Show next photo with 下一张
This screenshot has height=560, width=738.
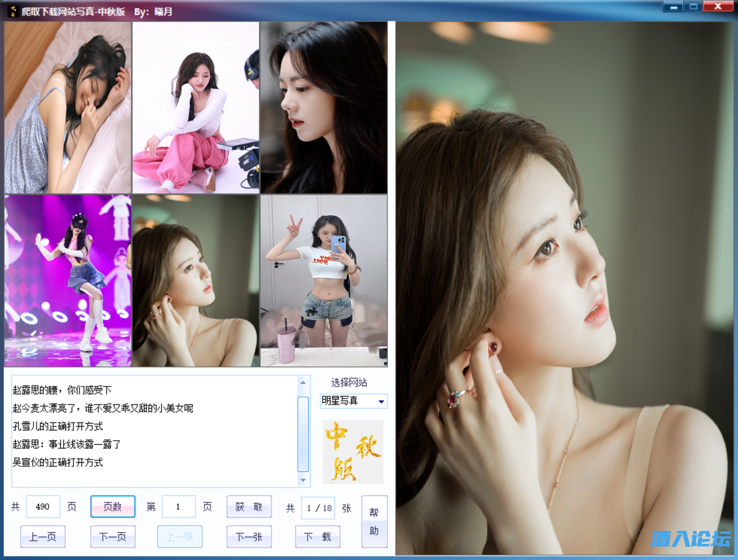coord(249,537)
